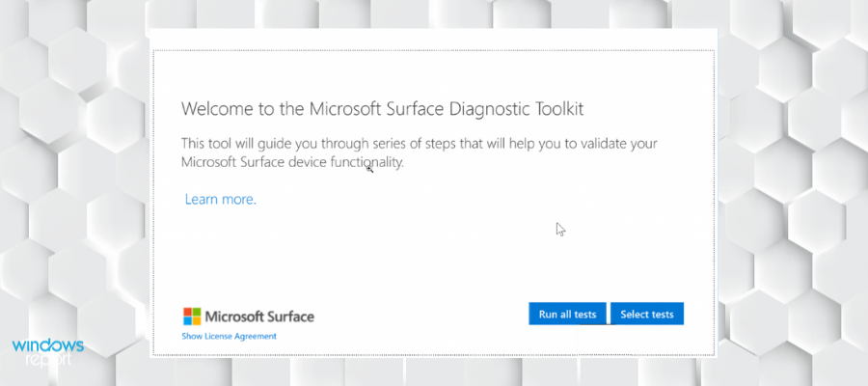Click the Microsoft Surface wordmark text

[260, 316]
